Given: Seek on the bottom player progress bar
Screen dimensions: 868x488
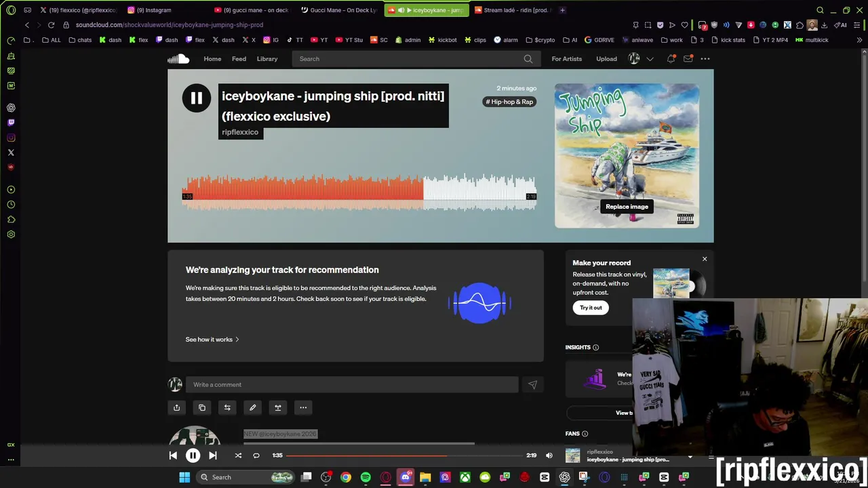Looking at the screenshot, I should (404, 455).
